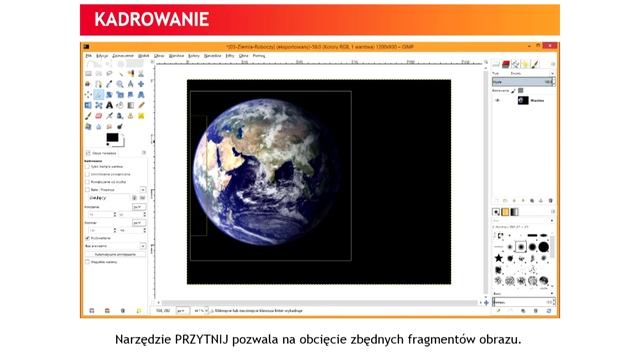Open the Widok menu
Screen dimensions: 640x360
tap(144, 56)
